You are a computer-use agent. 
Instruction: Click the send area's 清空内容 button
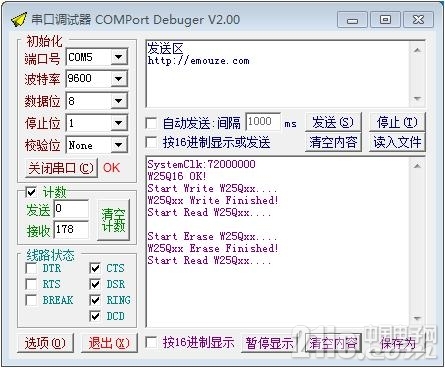pos(333,143)
